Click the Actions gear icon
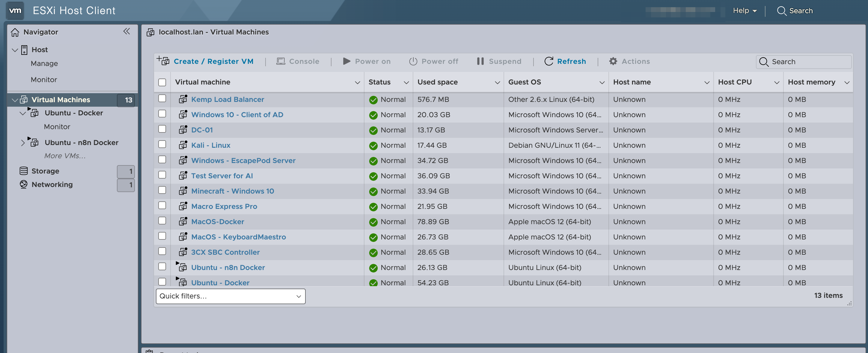868x353 pixels. [x=613, y=61]
